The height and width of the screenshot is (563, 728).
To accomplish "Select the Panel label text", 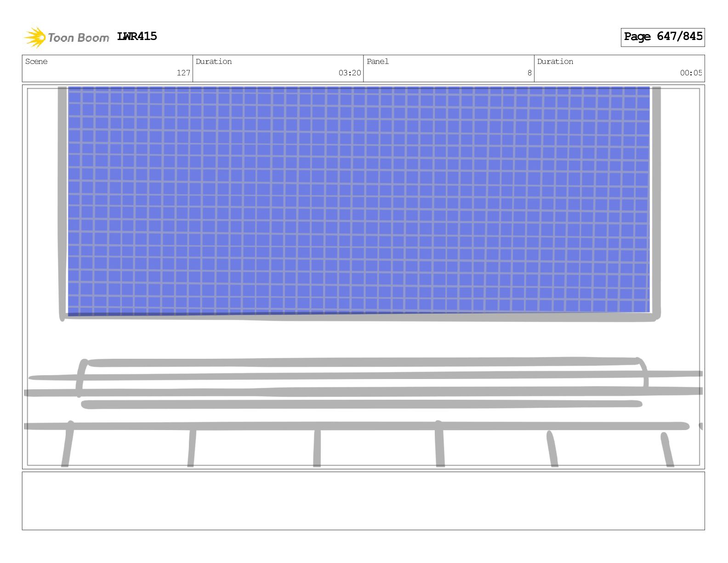I will pos(378,62).
